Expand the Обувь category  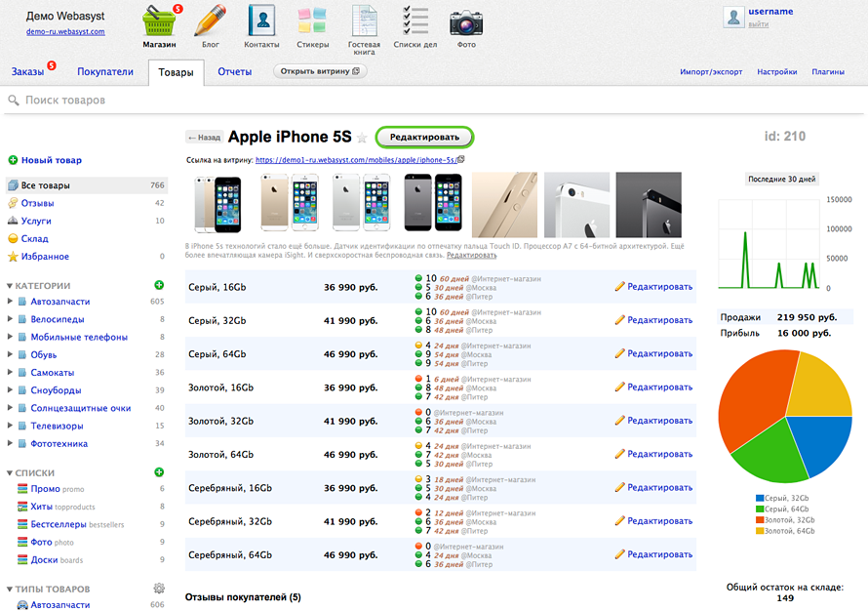(x=10, y=354)
